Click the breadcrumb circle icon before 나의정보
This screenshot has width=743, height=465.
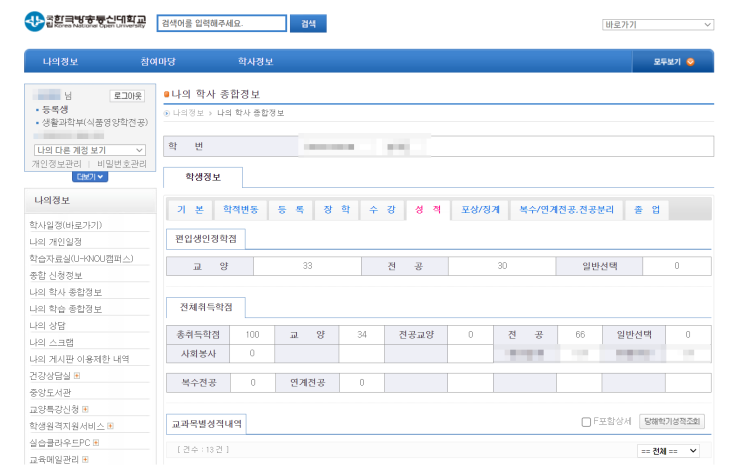167,113
